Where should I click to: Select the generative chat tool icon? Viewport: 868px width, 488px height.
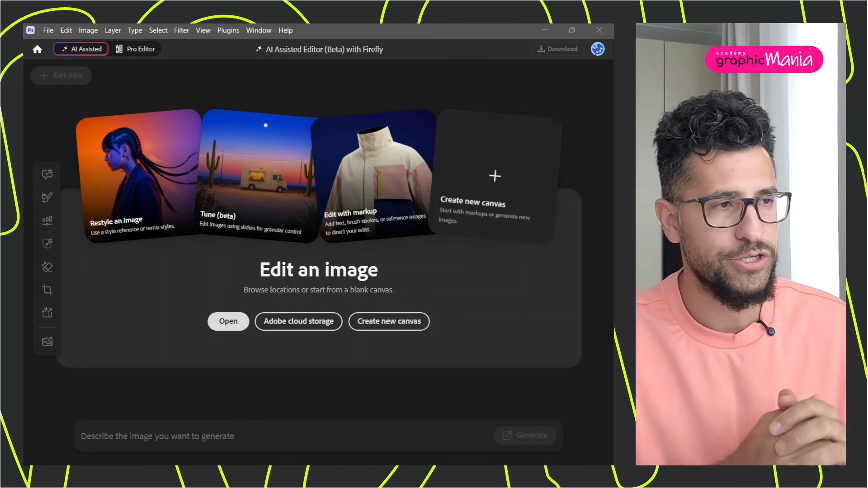tap(47, 174)
